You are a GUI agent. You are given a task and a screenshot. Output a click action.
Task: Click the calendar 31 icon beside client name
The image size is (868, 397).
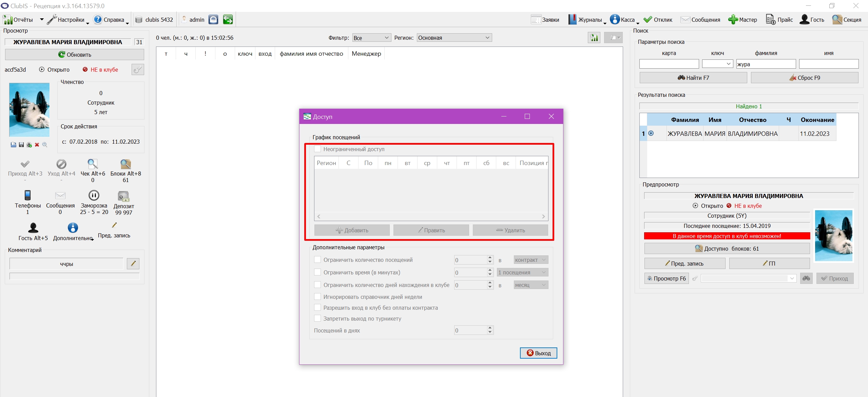139,42
